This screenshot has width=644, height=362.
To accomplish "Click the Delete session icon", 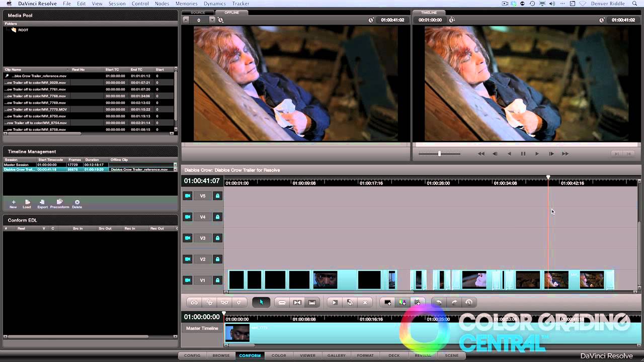I will (77, 202).
